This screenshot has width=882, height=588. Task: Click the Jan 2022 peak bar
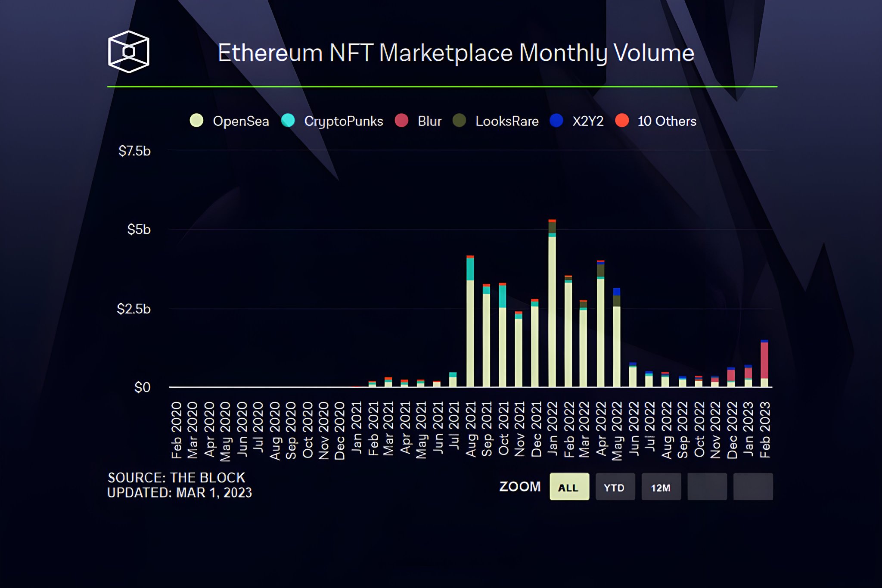pyautogui.click(x=552, y=310)
